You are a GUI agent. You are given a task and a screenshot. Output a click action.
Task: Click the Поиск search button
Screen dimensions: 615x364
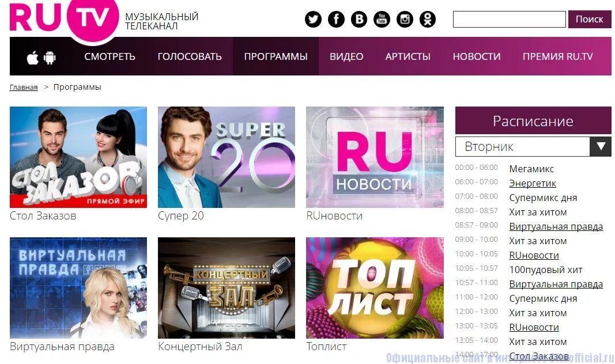click(x=590, y=19)
